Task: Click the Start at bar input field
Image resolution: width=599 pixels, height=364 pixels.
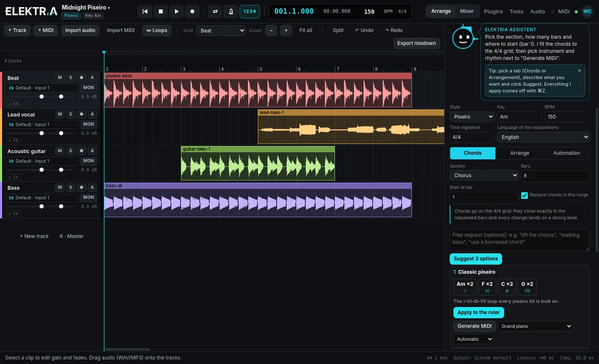Action: pos(484,197)
